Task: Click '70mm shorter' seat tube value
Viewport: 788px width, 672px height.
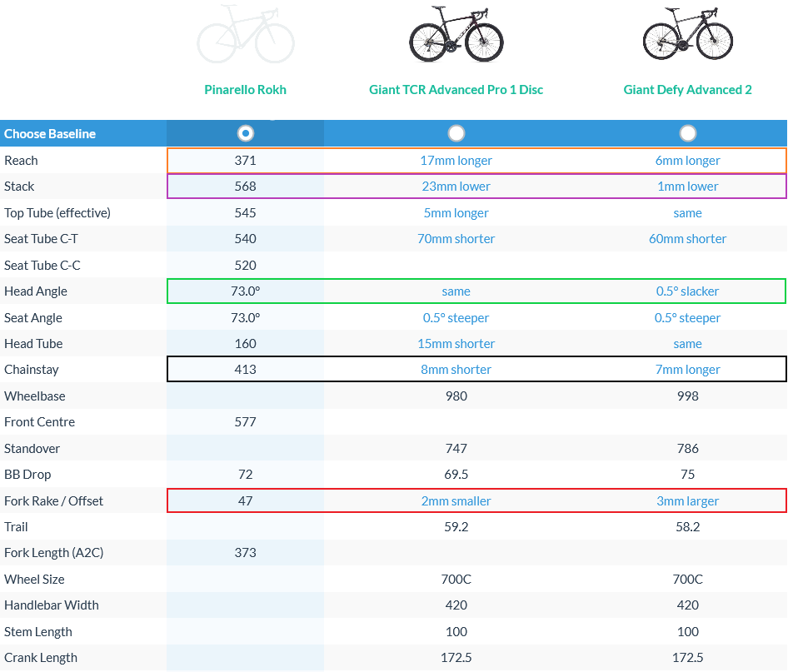Action: (x=456, y=238)
